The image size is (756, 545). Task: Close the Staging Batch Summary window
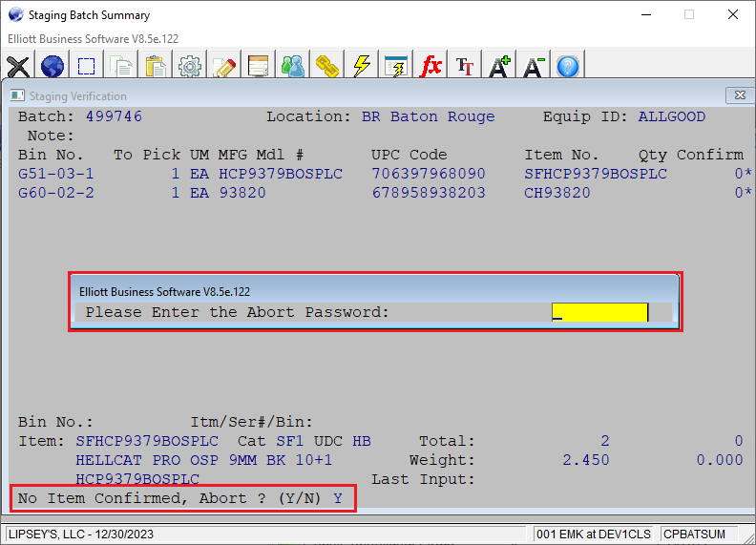coord(733,15)
